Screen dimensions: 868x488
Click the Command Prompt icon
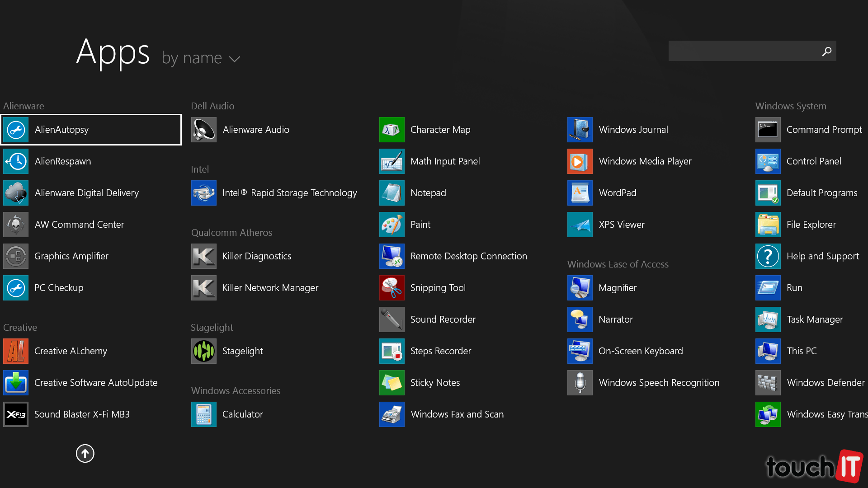768,130
